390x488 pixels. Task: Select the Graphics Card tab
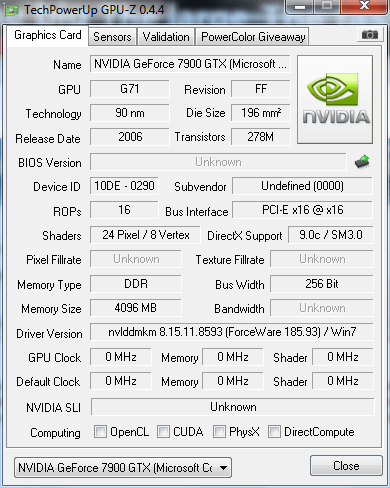coord(48,35)
